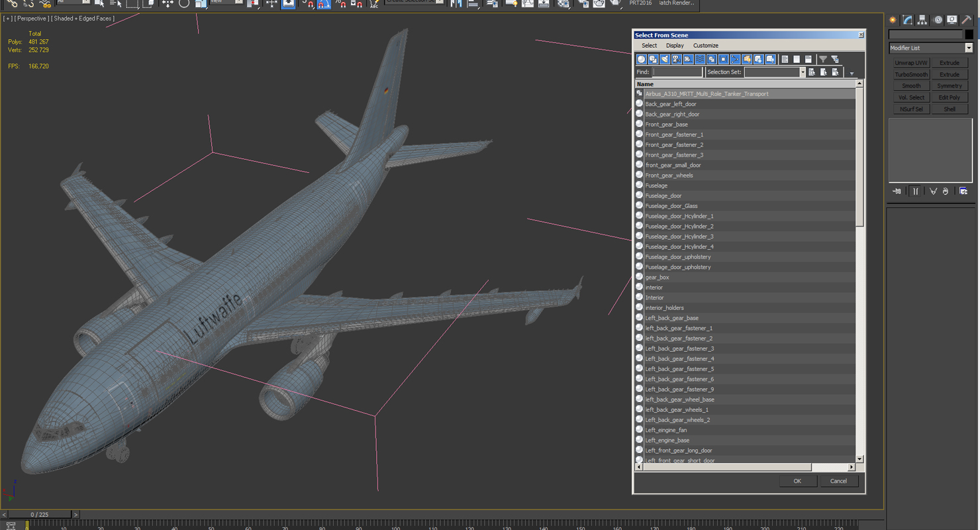The image size is (980, 530).
Task: Click the time slider next-frame arrow
Action: (x=75, y=514)
